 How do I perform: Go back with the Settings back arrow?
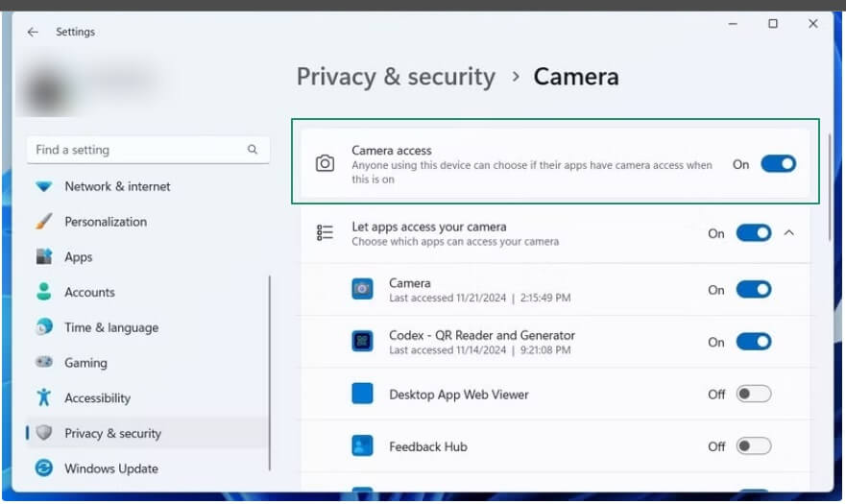[33, 33]
